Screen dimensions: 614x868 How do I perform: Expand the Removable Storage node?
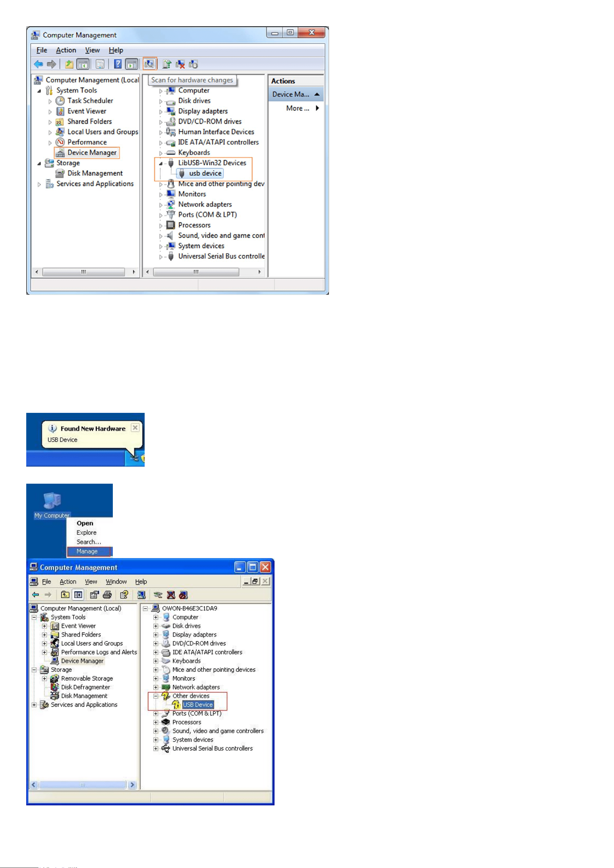click(x=44, y=678)
